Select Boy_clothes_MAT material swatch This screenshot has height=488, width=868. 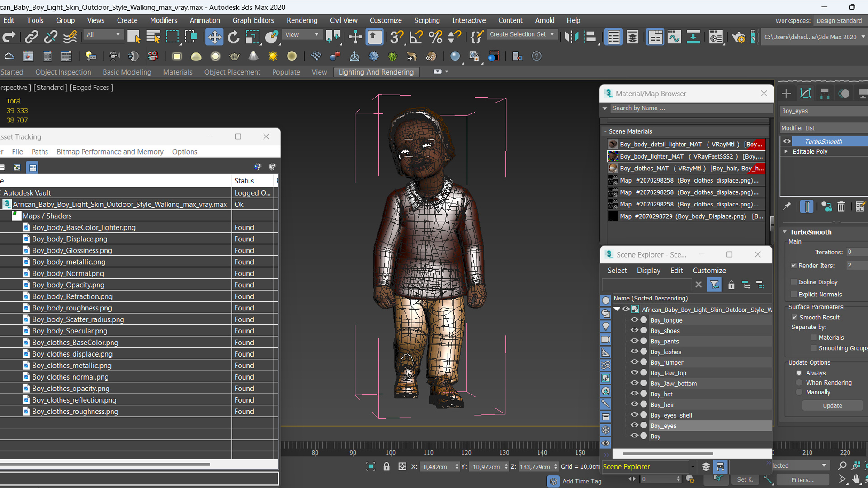click(613, 168)
